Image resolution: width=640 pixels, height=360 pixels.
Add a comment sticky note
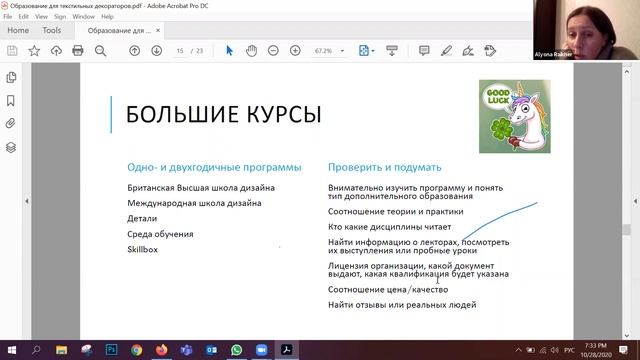pos(424,51)
